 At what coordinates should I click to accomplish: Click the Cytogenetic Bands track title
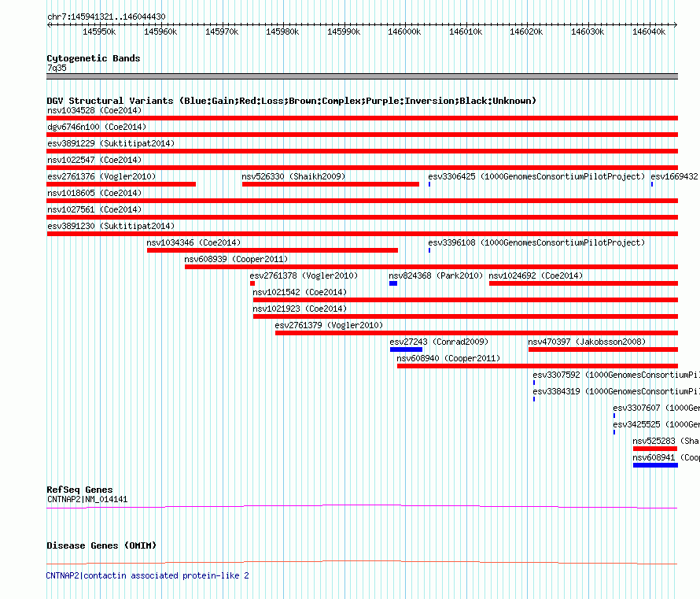94,58
